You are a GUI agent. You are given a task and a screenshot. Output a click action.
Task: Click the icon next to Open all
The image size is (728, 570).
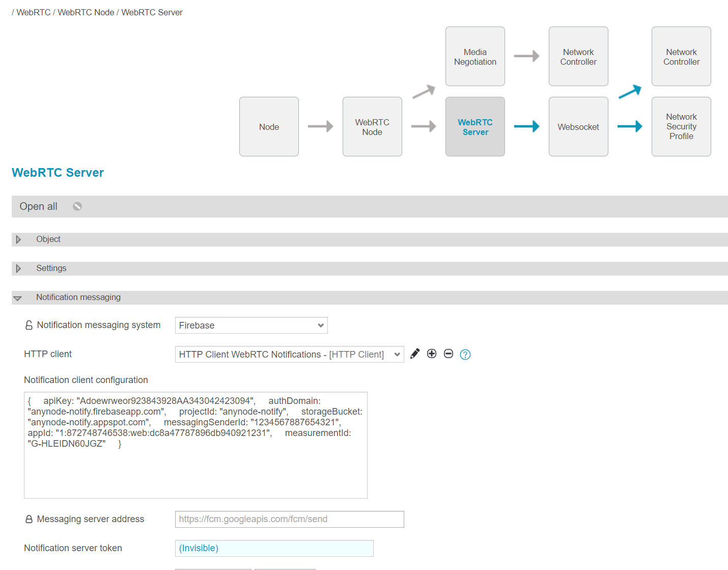pos(77,206)
